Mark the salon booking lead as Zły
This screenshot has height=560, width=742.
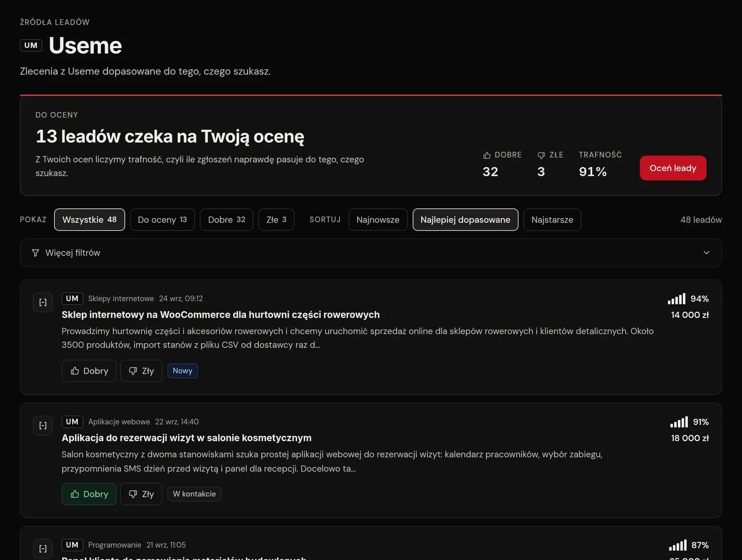(141, 494)
